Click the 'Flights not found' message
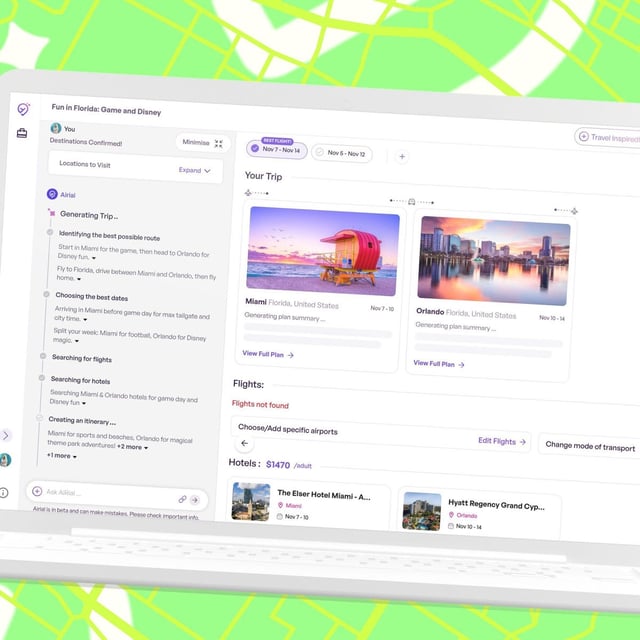This screenshot has height=640, width=640. tap(260, 404)
